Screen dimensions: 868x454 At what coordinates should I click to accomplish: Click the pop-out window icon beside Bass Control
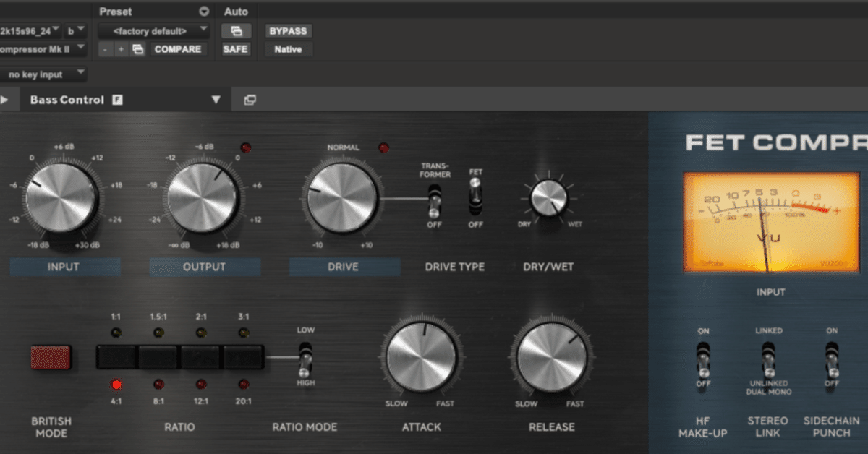[250, 100]
